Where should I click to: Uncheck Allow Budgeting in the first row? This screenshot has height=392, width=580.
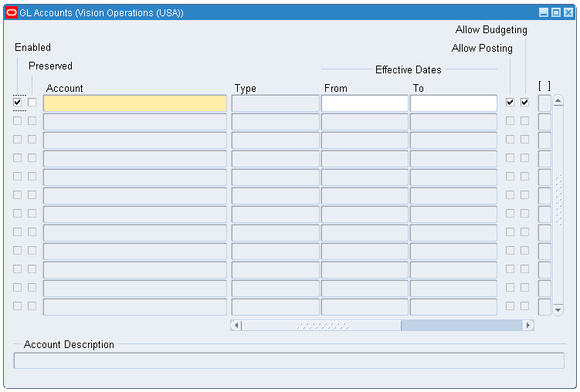tap(525, 103)
